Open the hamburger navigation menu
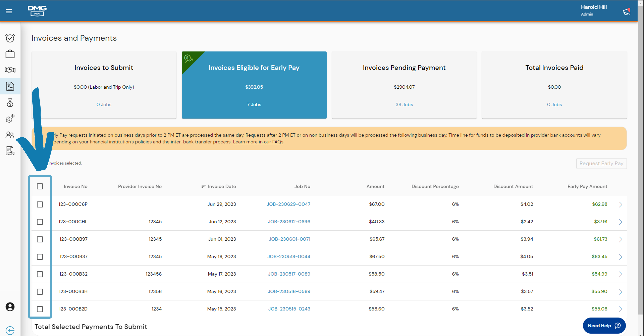The width and height of the screenshot is (644, 336). pos(8,11)
